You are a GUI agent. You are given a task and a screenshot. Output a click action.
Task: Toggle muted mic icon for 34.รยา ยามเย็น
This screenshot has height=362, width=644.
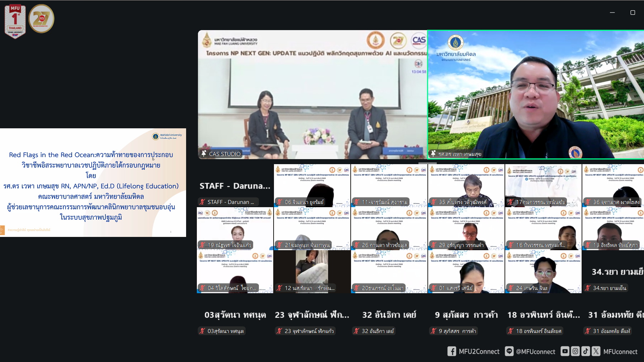pos(588,288)
